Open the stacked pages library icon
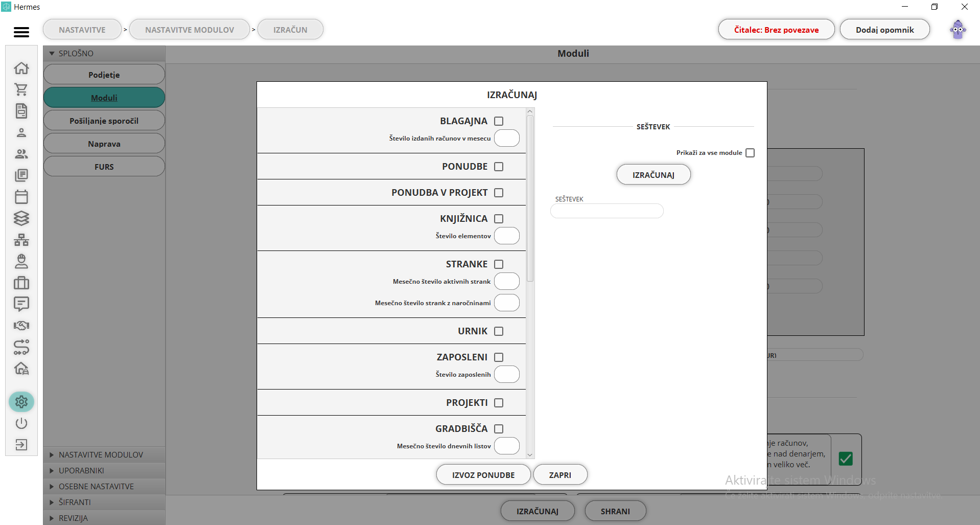The height and width of the screenshot is (525, 980). pyautogui.click(x=21, y=175)
